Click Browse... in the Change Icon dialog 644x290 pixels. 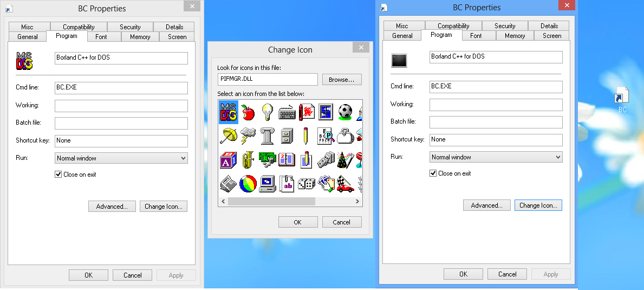point(342,80)
